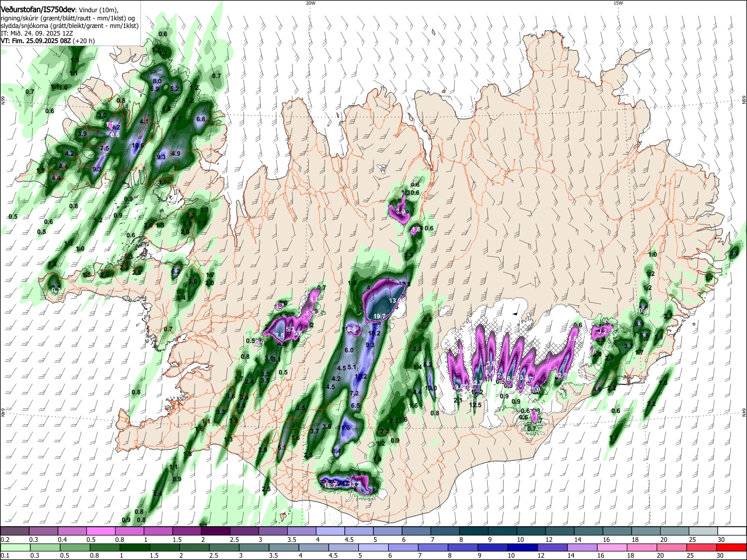Click the 8.4 value in the southern rain band

[x=336, y=452]
